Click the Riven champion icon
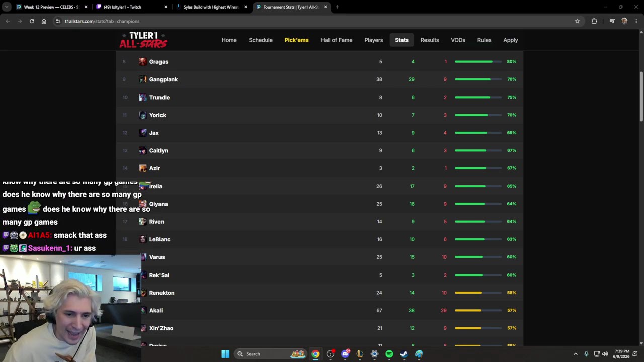Viewport: 644px width, 362px height. tap(143, 222)
